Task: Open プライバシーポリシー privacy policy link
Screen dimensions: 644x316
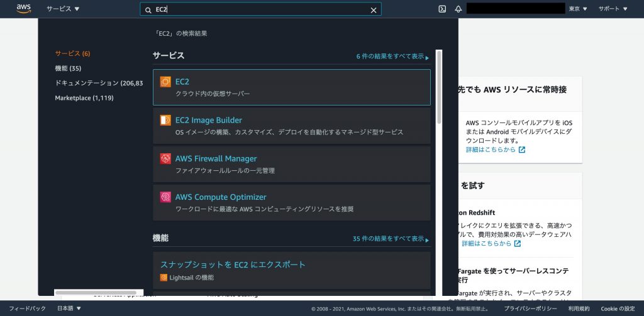Action: coord(530,308)
